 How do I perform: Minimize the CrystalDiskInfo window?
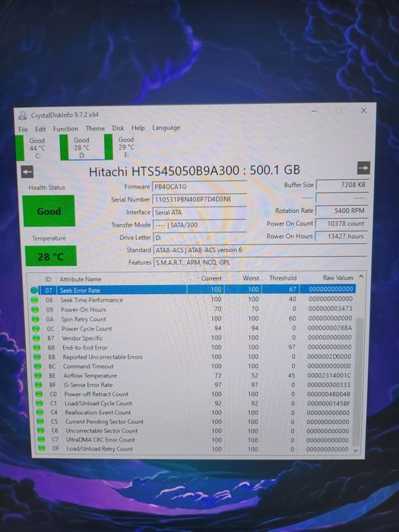pyautogui.click(x=314, y=111)
